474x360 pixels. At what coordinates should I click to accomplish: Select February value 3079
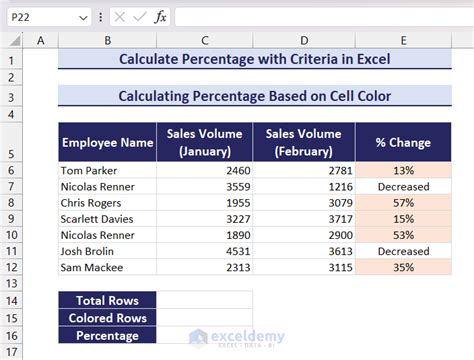coord(304,203)
